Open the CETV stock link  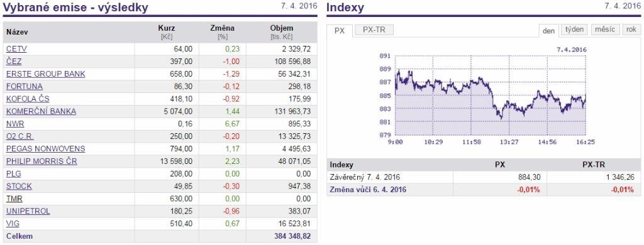[x=16, y=49]
